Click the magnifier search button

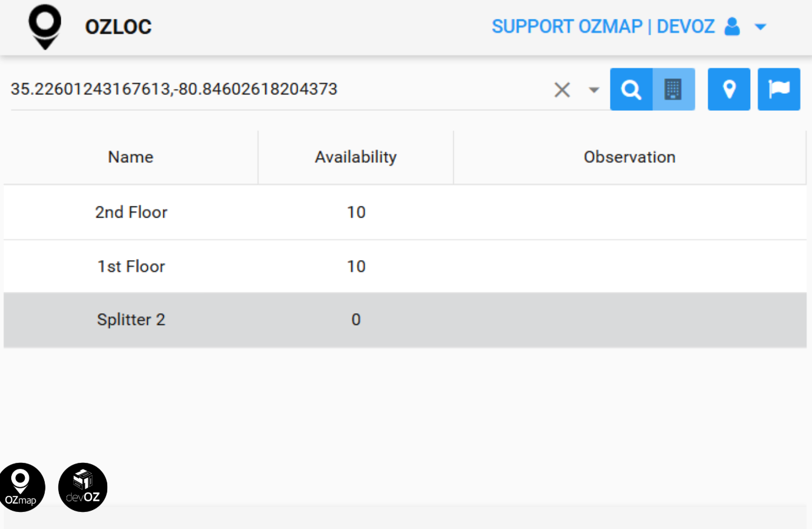(x=631, y=90)
